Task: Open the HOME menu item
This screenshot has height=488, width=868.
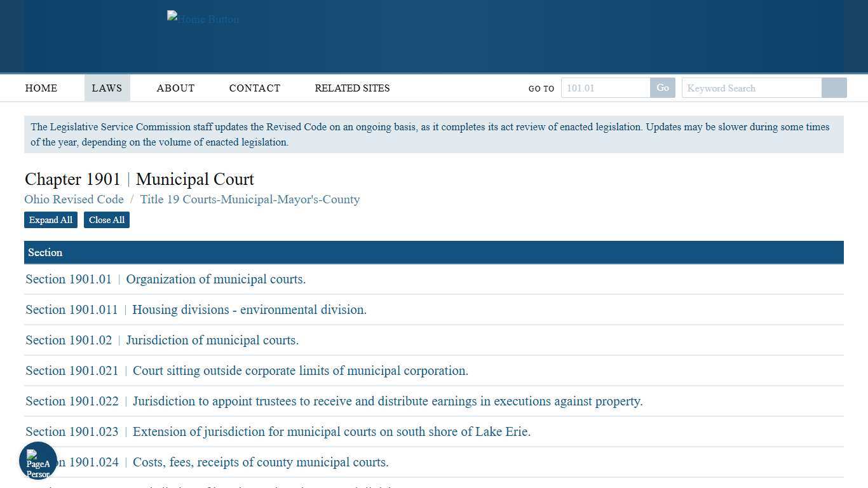Action: pyautogui.click(x=41, y=88)
